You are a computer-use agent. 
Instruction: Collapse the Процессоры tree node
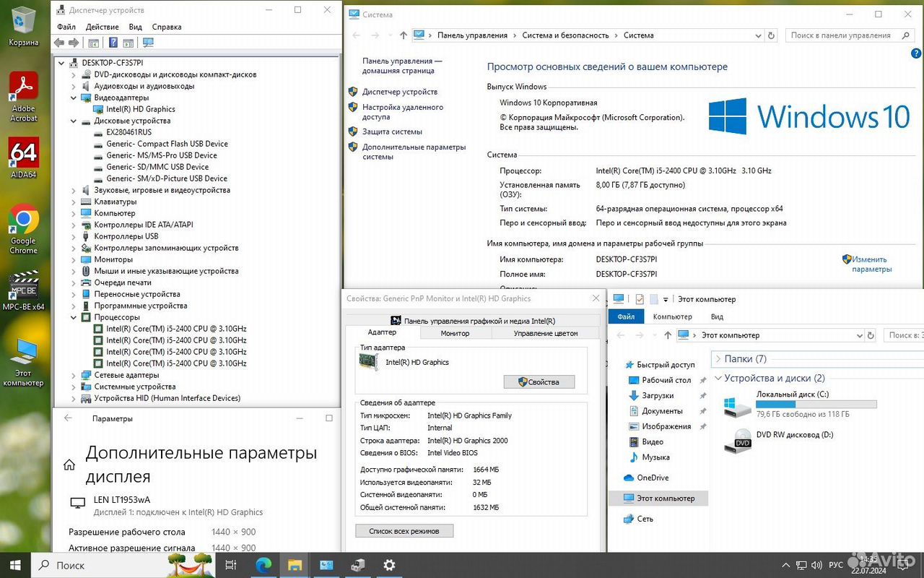pos(74,317)
